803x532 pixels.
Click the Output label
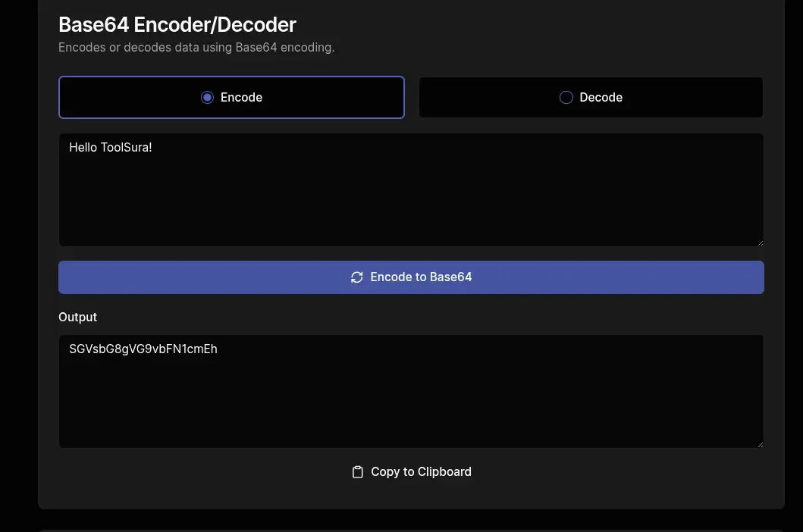point(77,317)
